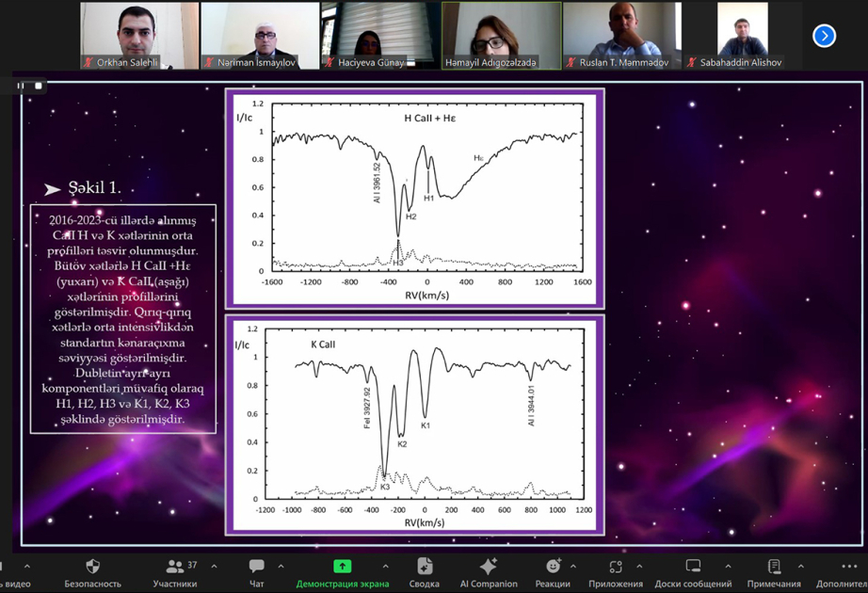This screenshot has width=868, height=593.
Task: Click the Şəkil 1. heading on the slide
Action: 95,187
